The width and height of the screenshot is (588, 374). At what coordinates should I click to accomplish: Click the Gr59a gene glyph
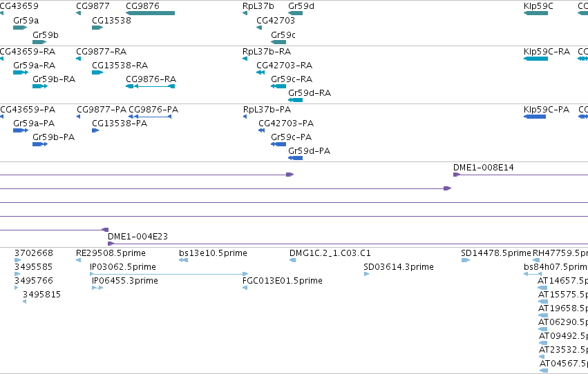pyautogui.click(x=20, y=28)
